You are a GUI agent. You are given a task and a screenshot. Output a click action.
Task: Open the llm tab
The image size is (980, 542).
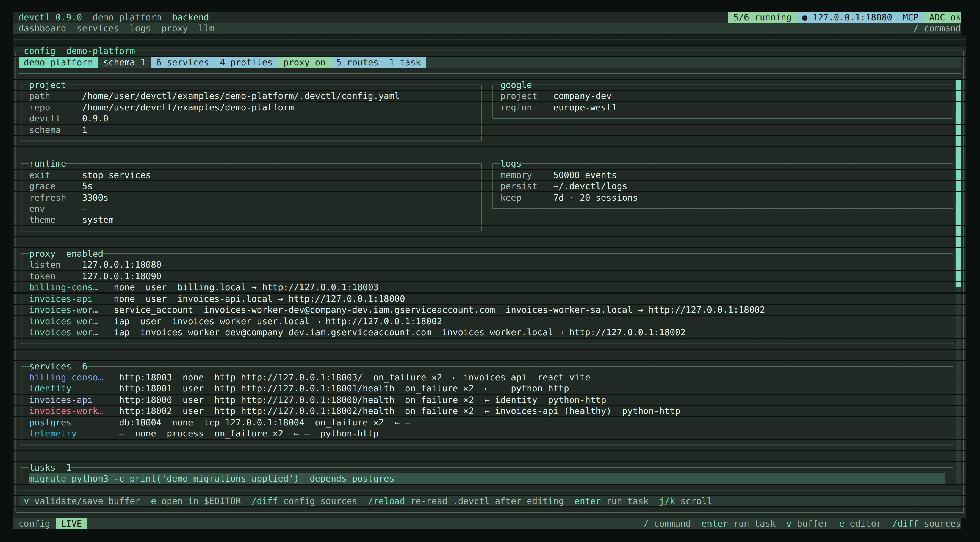[x=207, y=29]
